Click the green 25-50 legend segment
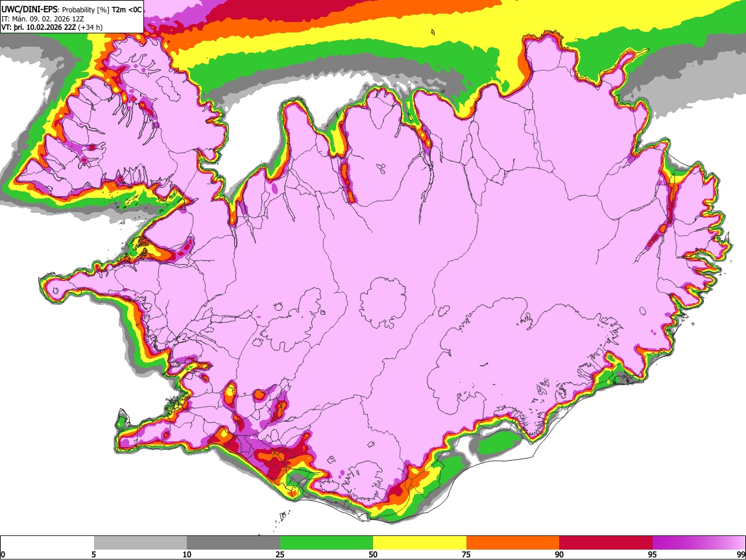The image size is (746, 560). (x=326, y=542)
